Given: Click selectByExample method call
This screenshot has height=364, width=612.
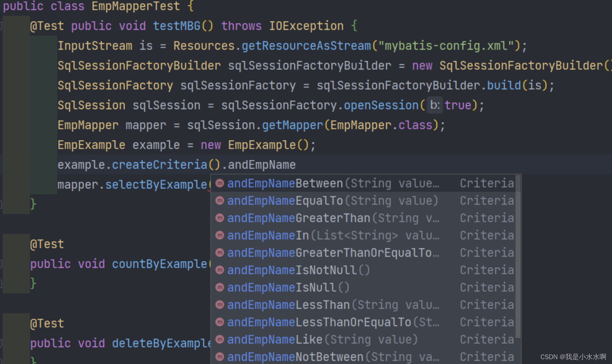Looking at the screenshot, I should tap(156, 184).
